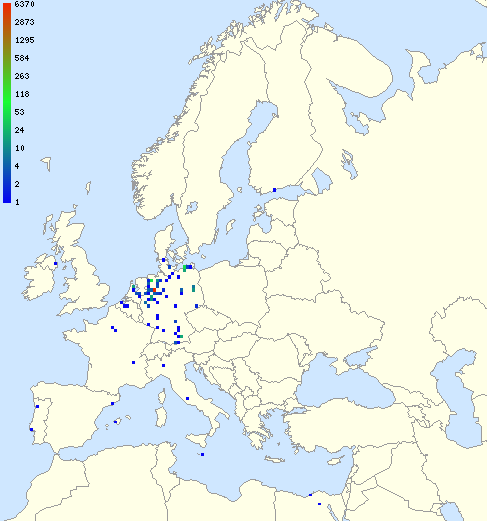Click the legend minimum value 1
Viewport: 487px width, 521px height.
(17, 202)
